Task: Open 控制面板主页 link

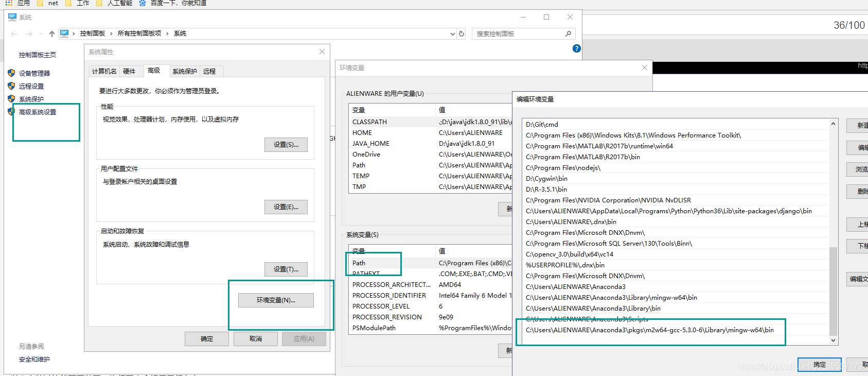Action: 38,55
